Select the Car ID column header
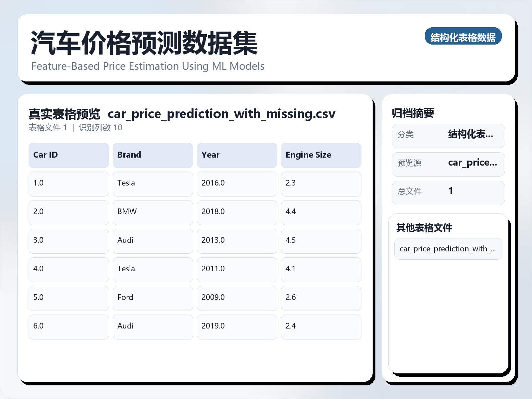This screenshot has width=532, height=399. [68, 155]
